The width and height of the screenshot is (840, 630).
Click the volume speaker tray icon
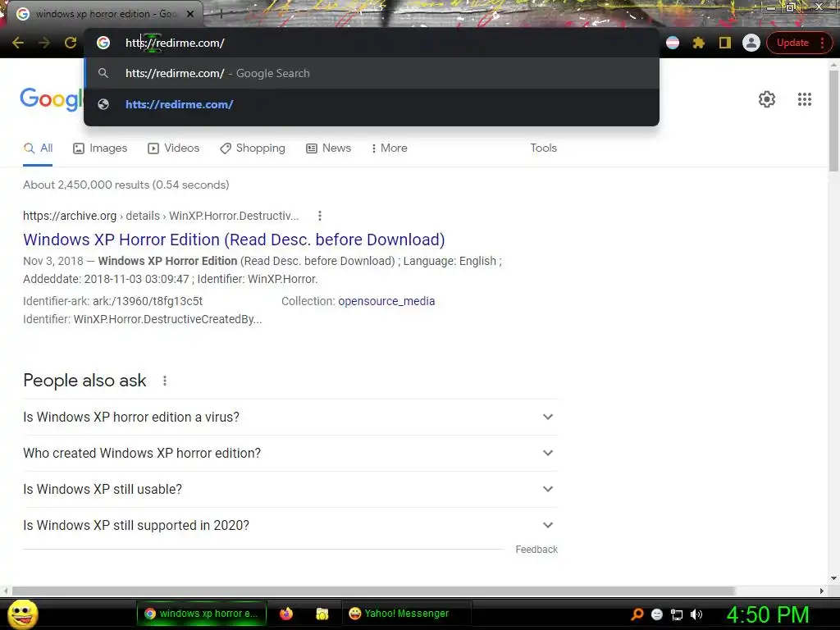696,614
